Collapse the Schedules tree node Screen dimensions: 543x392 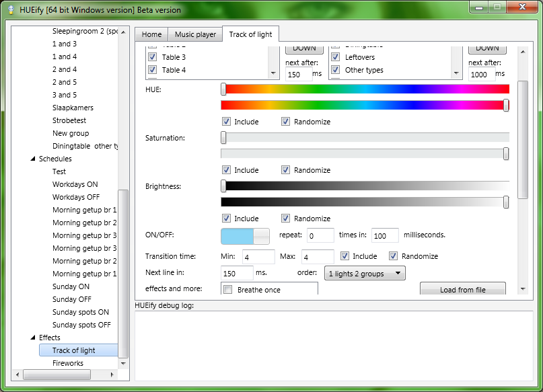[x=33, y=159]
